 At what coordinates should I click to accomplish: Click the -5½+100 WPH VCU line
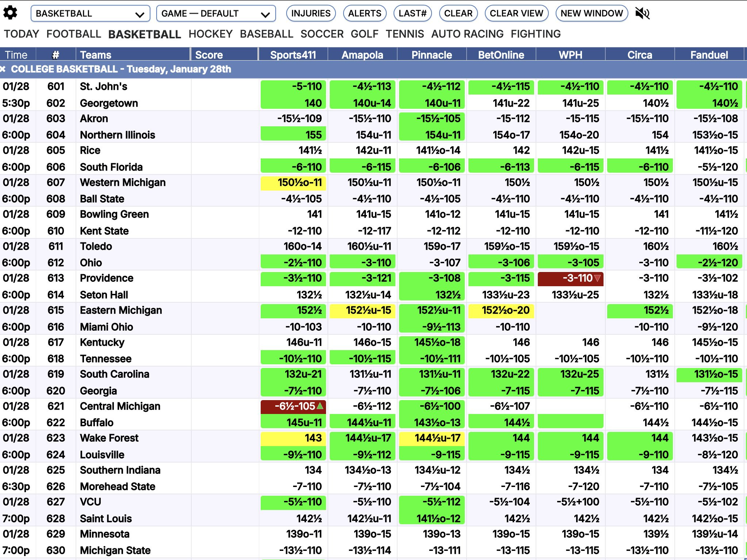tap(578, 502)
